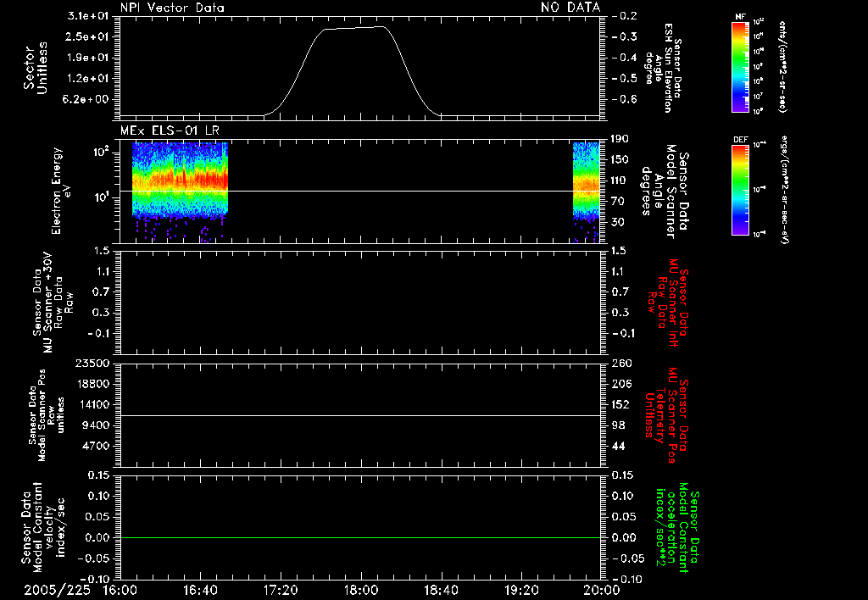Click the 'ergs/(cm**2-sr-sec-eV)' units label
This screenshot has height=600, width=868.
pyautogui.click(x=784, y=189)
